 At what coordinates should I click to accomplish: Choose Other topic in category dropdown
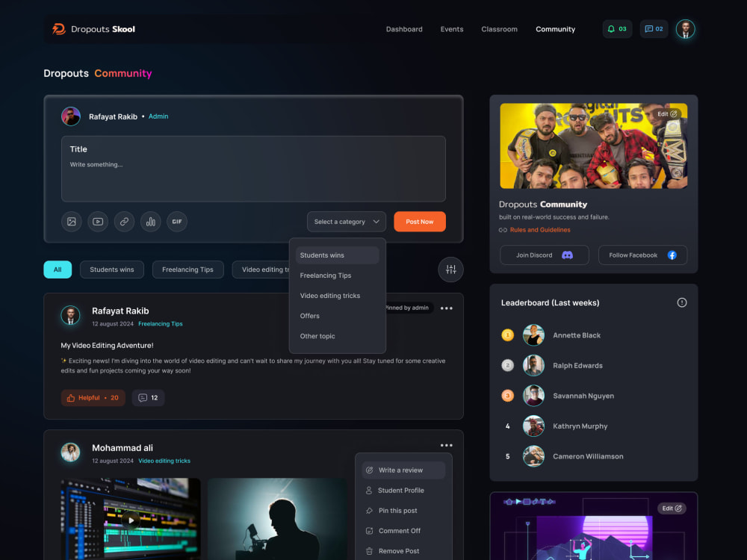(x=338, y=336)
